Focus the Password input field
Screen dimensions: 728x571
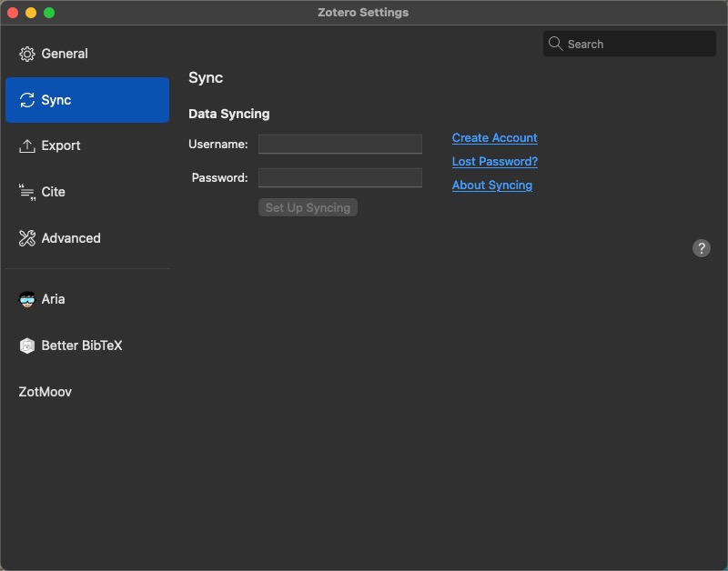(x=339, y=177)
